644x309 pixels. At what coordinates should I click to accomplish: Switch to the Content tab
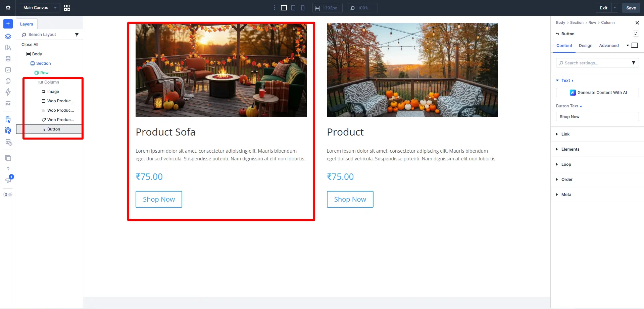564,46
